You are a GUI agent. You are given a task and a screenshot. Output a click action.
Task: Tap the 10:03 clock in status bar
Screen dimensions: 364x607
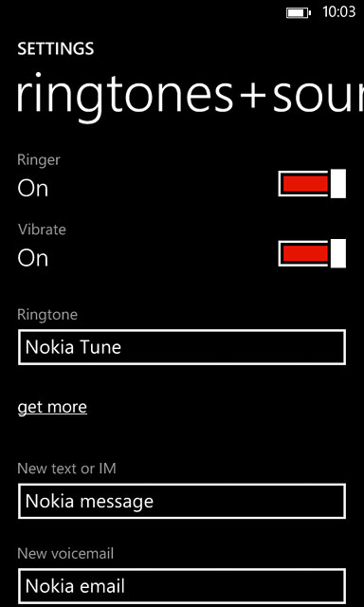[338, 12]
